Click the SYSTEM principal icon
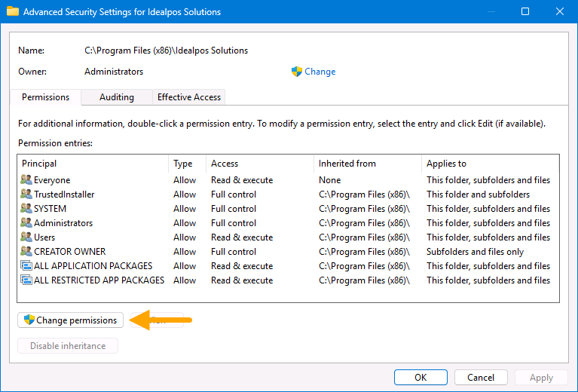This screenshot has height=392, width=578. tap(26, 208)
